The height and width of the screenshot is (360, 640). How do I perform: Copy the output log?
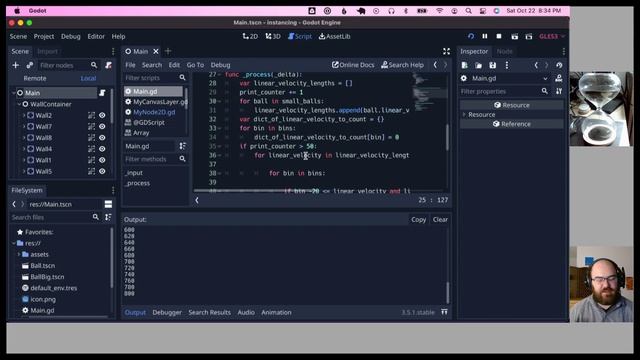(x=418, y=220)
